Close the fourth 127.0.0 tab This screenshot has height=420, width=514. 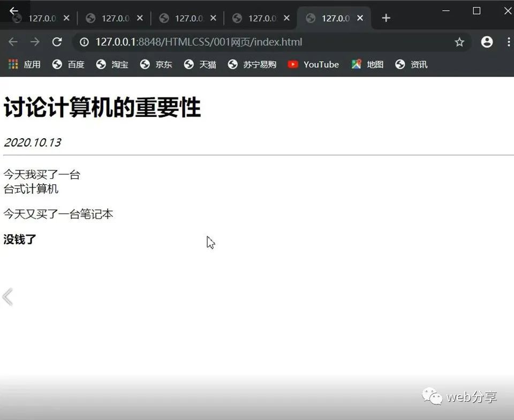[x=287, y=18]
